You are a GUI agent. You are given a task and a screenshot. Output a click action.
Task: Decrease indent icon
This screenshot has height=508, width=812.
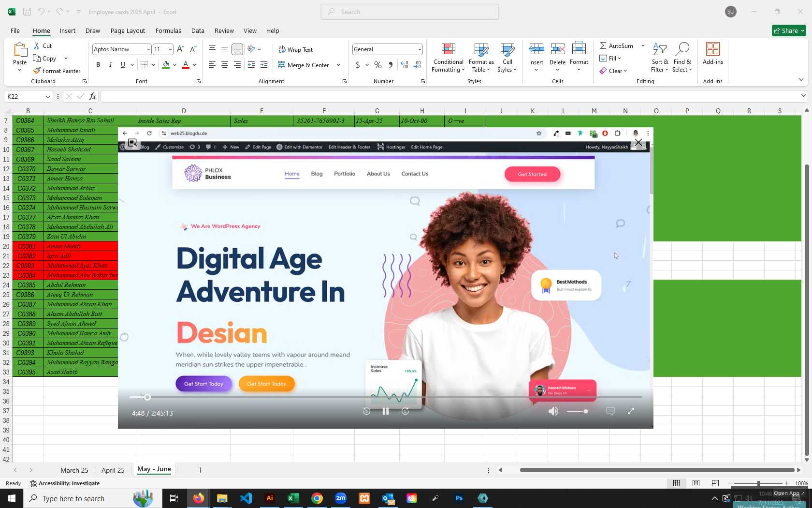[x=251, y=65]
